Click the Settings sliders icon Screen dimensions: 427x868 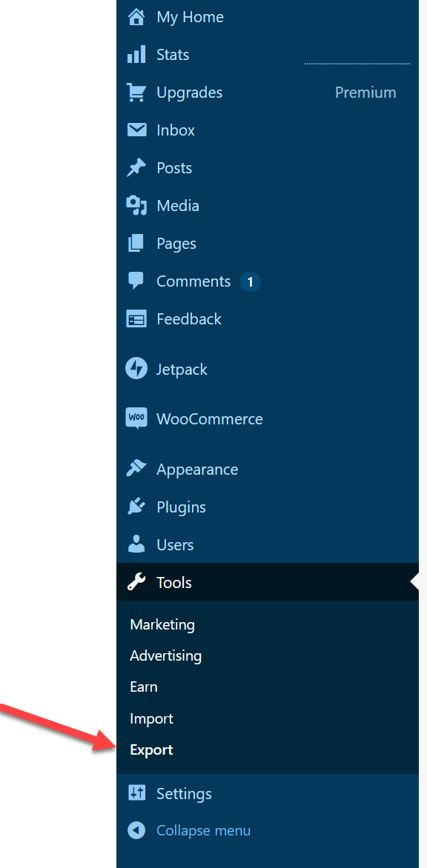coord(136,793)
